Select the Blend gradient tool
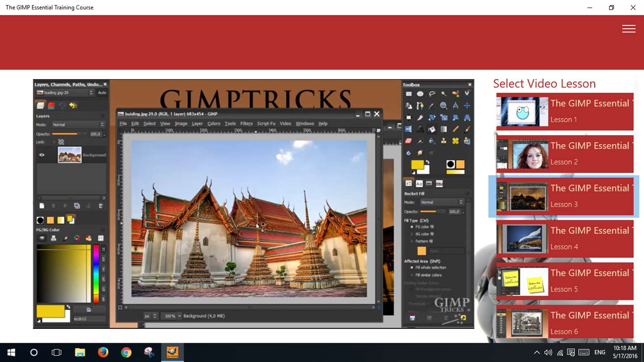The width and height of the screenshot is (644, 362). tap(444, 129)
